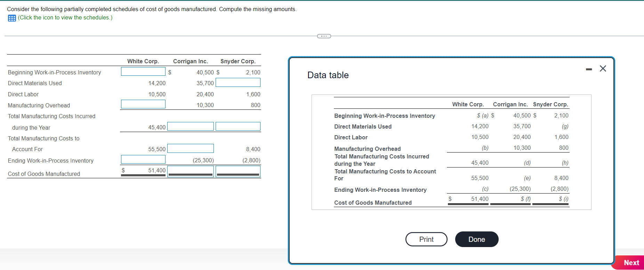Image resolution: width=644 pixels, height=270 pixels.
Task: Click the Print button
Action: (x=426, y=239)
